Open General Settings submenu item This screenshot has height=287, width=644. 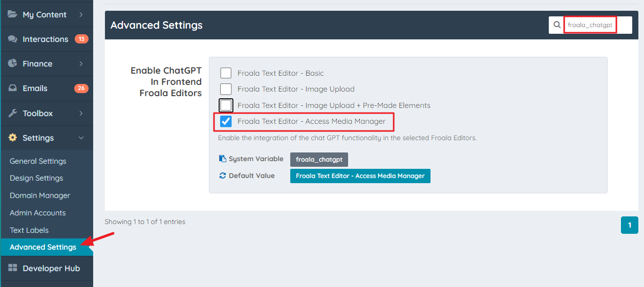(x=38, y=161)
